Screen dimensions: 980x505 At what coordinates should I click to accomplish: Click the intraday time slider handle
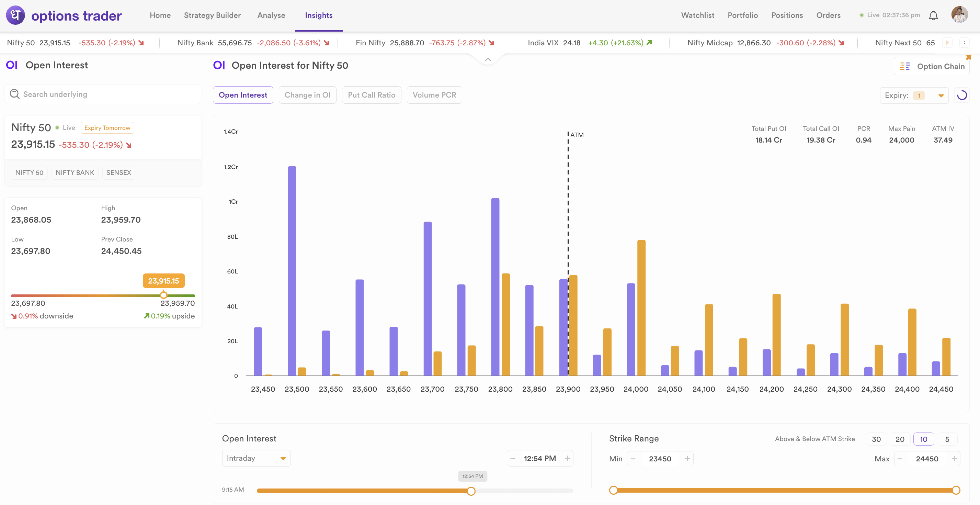tap(471, 491)
